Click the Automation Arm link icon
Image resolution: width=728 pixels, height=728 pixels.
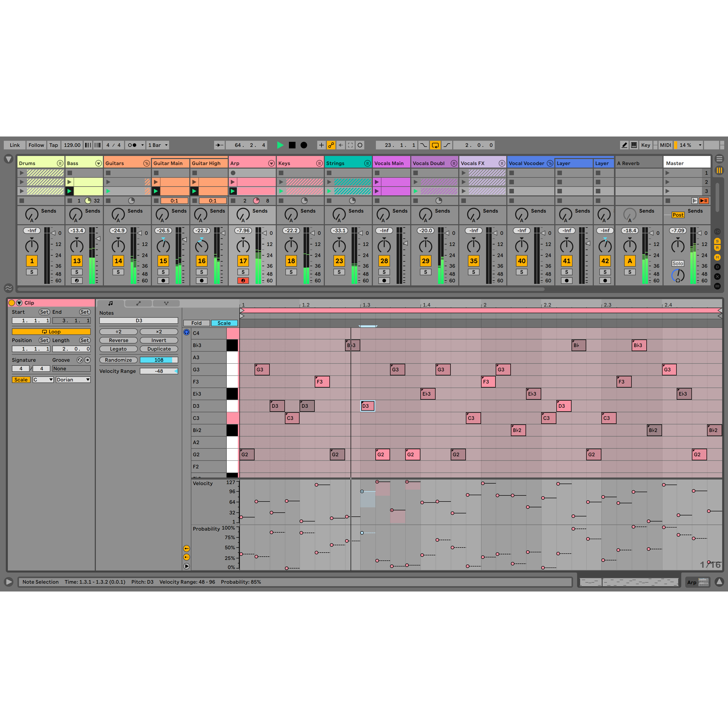click(x=331, y=145)
